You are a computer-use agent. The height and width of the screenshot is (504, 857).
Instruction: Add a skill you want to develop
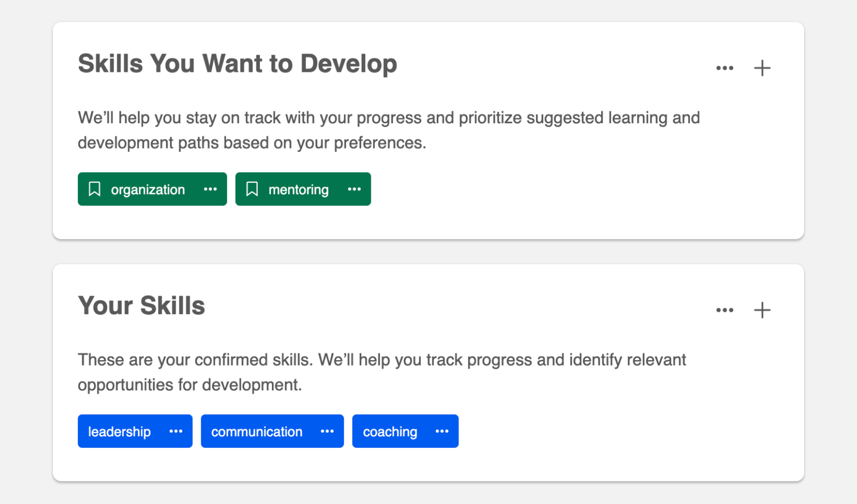(x=762, y=68)
